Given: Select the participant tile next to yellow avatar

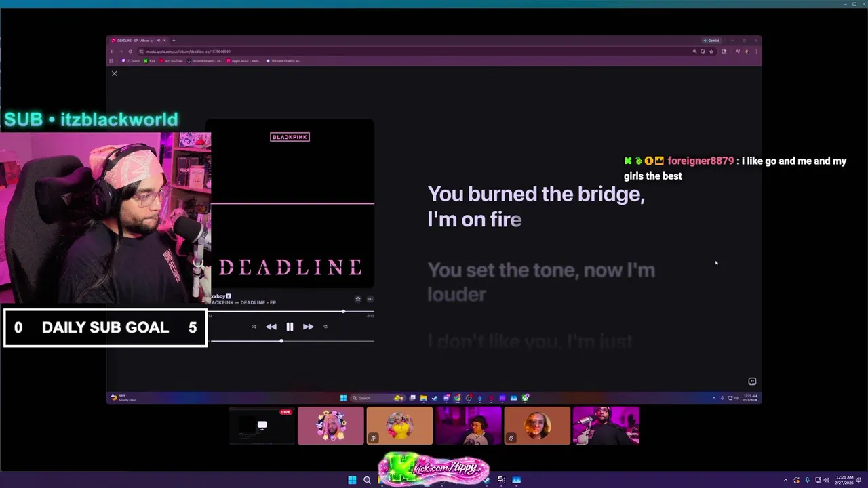Looking at the screenshot, I should click(x=469, y=426).
